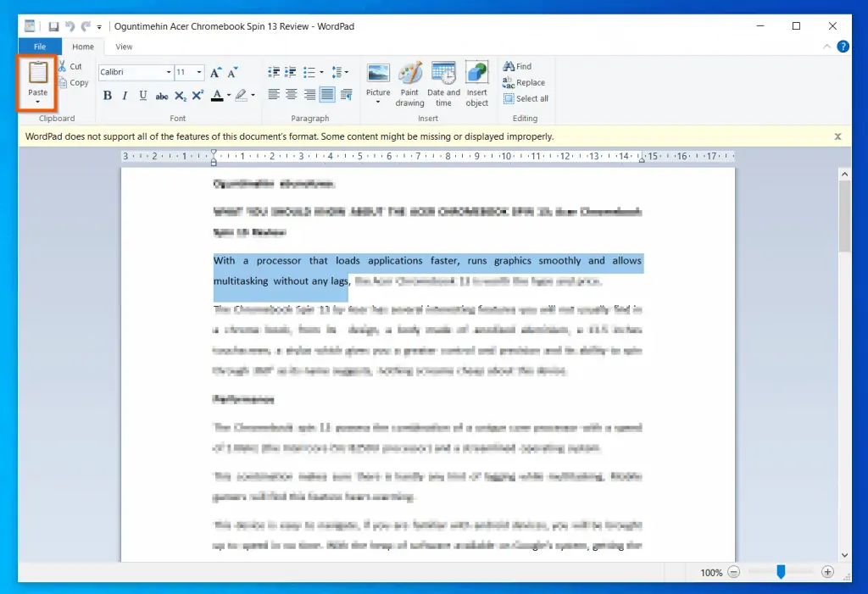Align text right
Image resolution: width=868 pixels, height=594 pixels.
tap(309, 95)
